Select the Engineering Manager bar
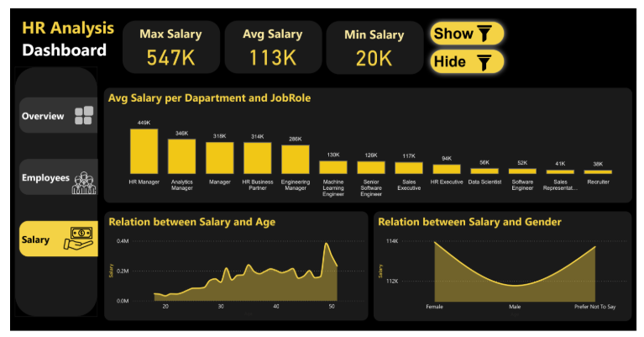 point(295,160)
